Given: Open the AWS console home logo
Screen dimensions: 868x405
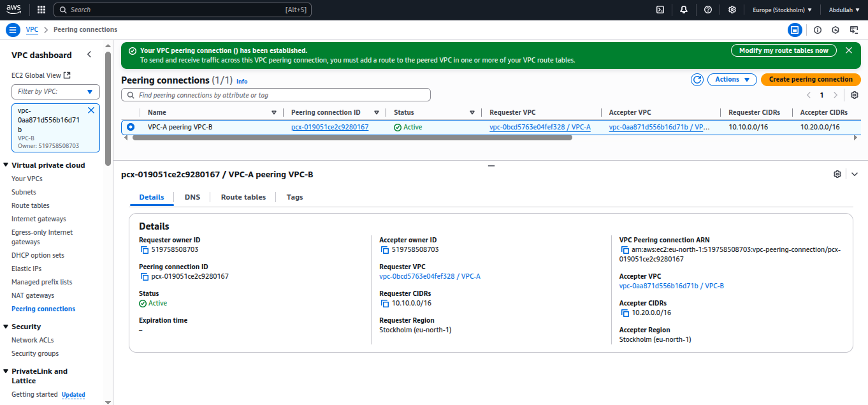Looking at the screenshot, I should pyautogui.click(x=15, y=10).
